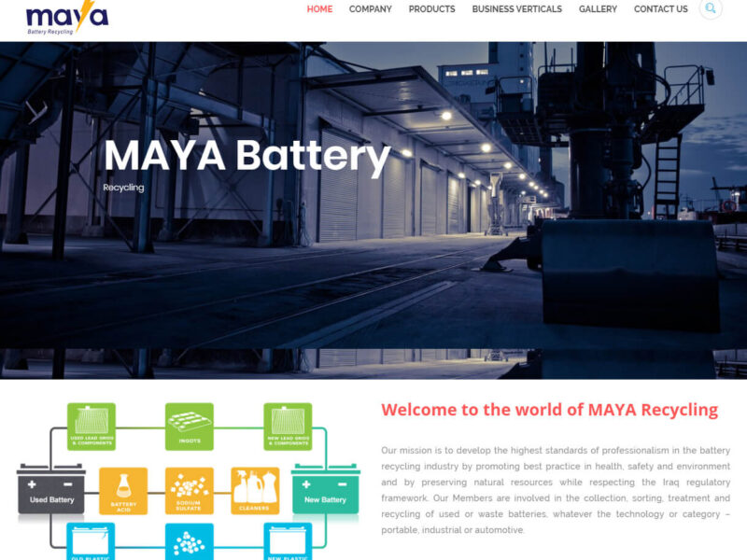Click the orange Battery Acid flask icon

(123, 491)
